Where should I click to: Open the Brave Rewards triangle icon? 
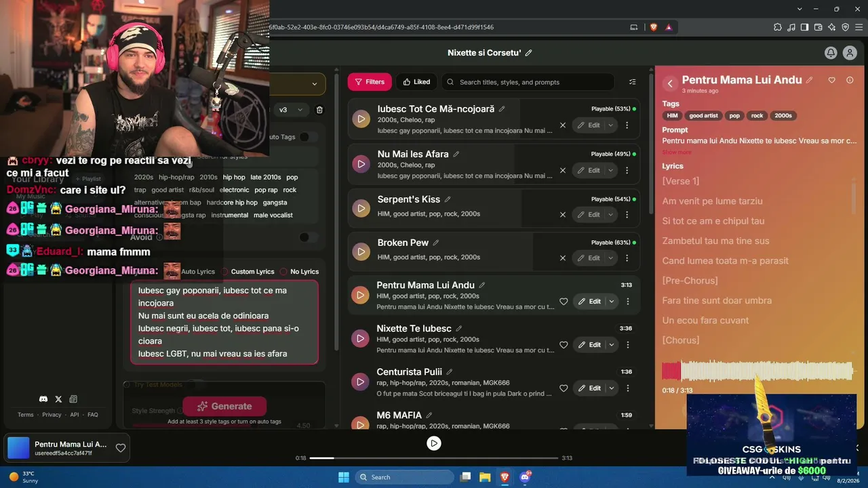[669, 27]
